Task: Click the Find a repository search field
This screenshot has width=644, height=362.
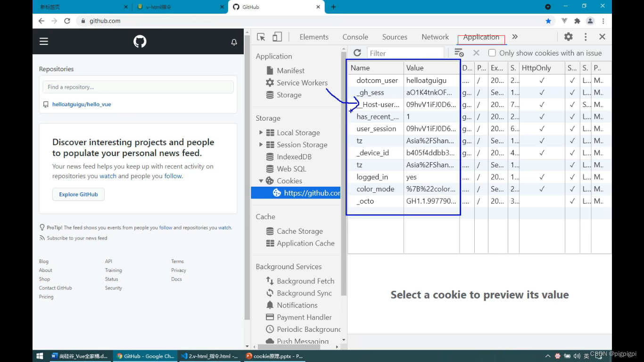Action: pos(138,87)
